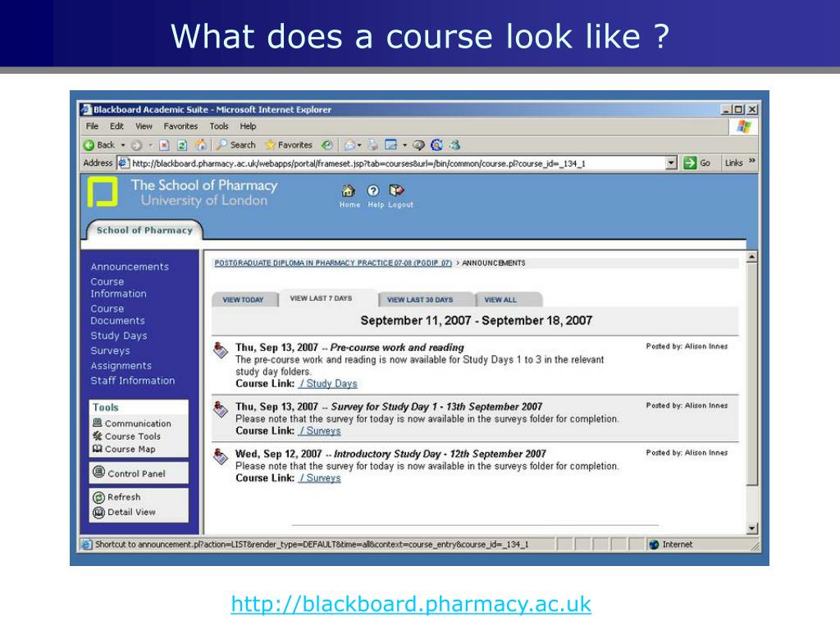Screen dimensions: 840x630
Task: Open the browser Search toolbar button
Action: pyautogui.click(x=235, y=144)
